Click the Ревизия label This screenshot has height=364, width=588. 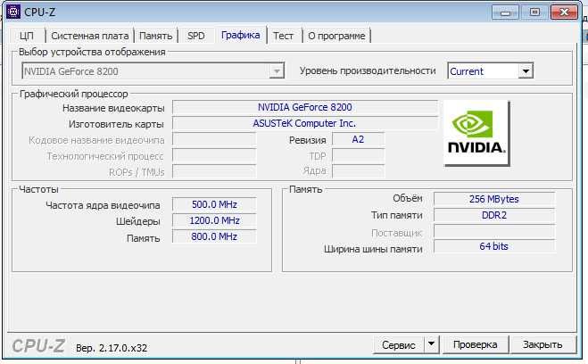(307, 140)
